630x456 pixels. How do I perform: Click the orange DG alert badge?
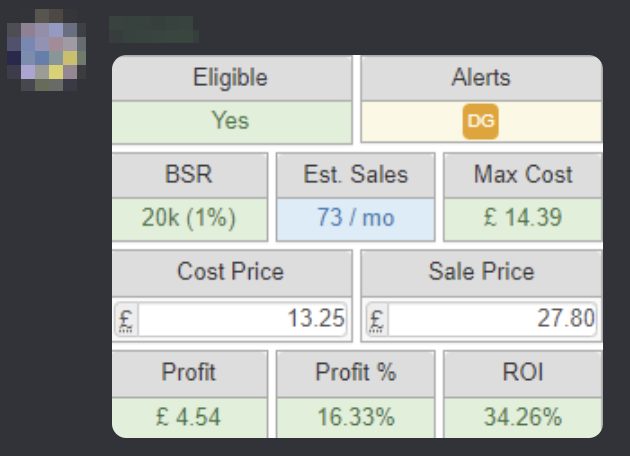click(481, 121)
